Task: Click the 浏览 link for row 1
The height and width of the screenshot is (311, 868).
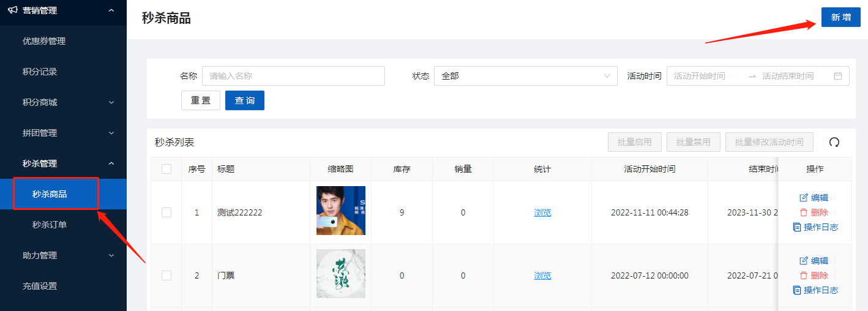Action: [x=542, y=212]
